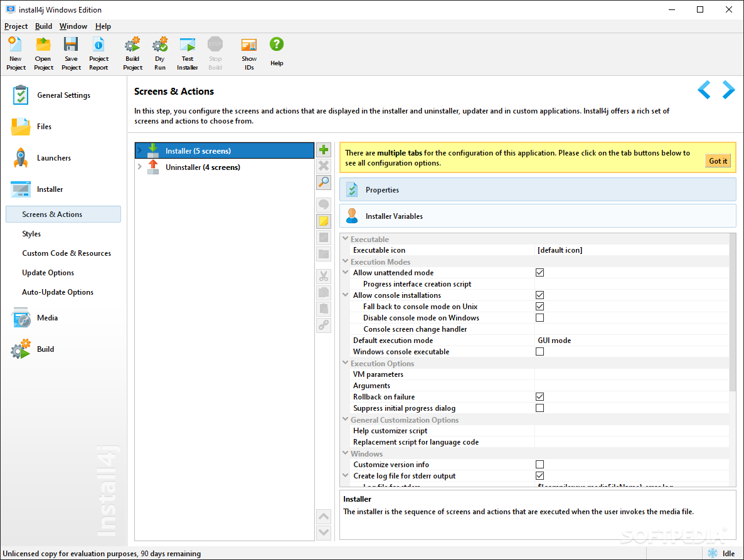This screenshot has width=744, height=560.
Task: Open the Window menu
Action: point(73,26)
